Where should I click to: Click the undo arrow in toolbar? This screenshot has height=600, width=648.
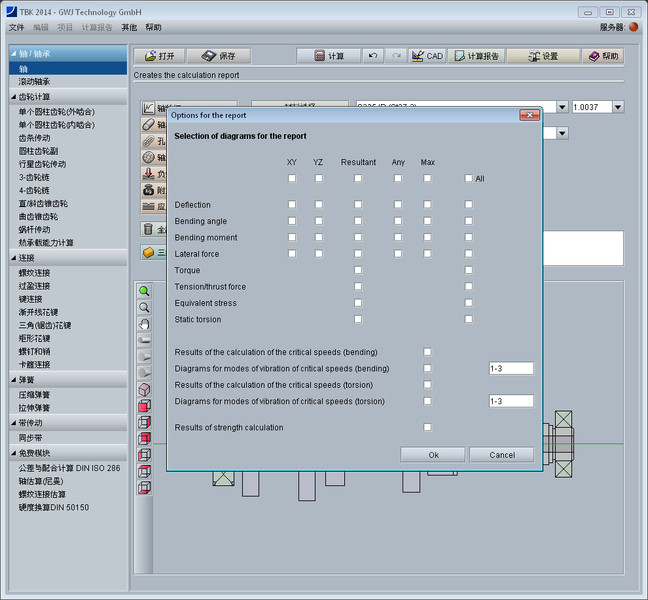tap(373, 56)
